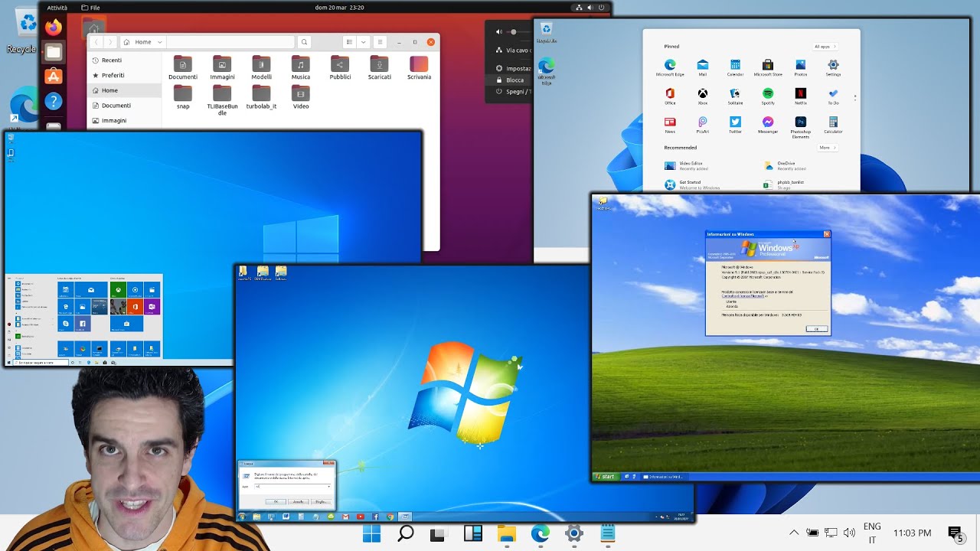Toggle the list/grid view button in Files
The image size is (980, 551).
[349, 42]
